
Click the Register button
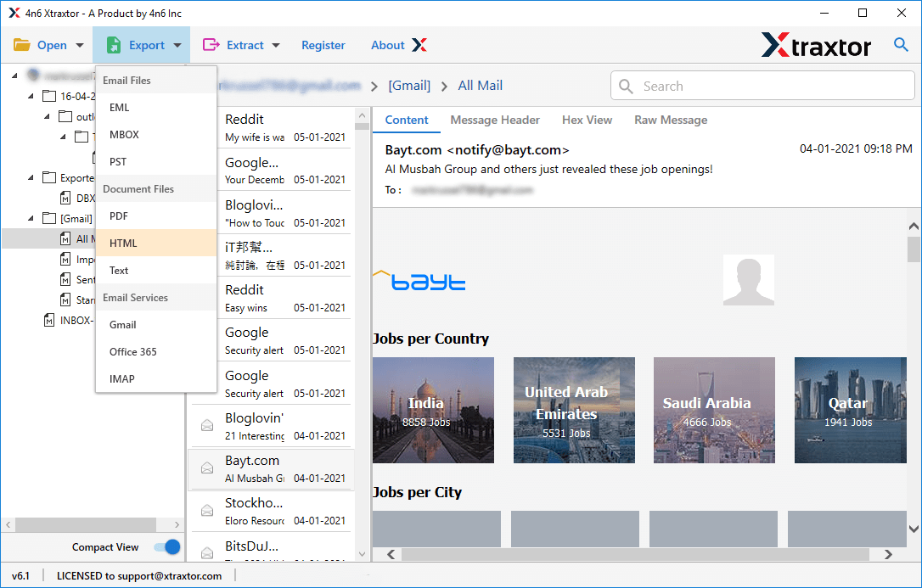coord(323,45)
